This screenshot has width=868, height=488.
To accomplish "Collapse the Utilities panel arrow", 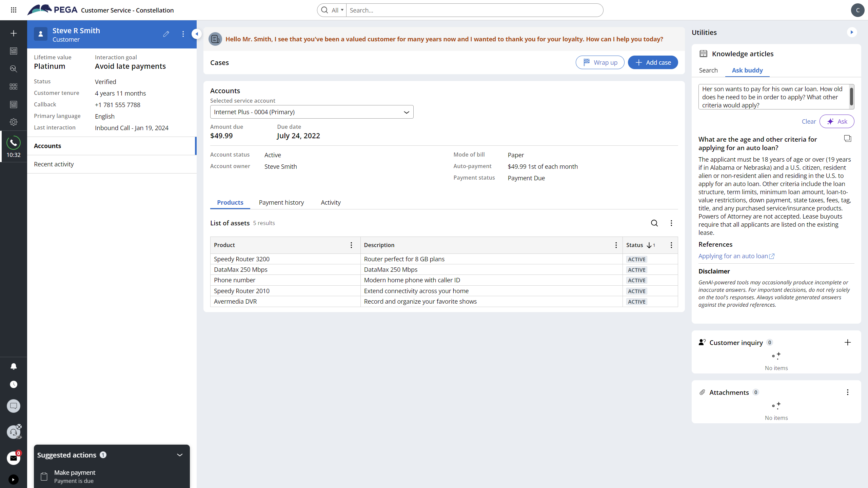I will [852, 32].
